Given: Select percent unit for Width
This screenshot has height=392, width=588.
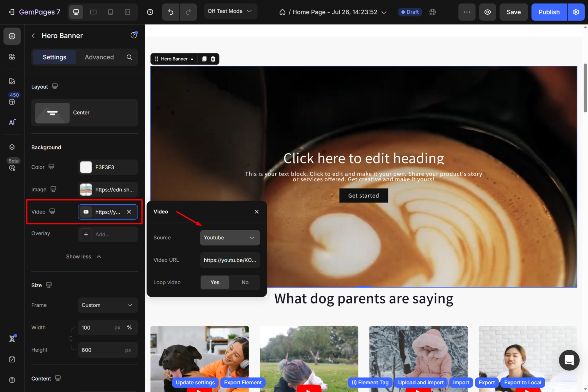Looking at the screenshot, I should pyautogui.click(x=129, y=328).
